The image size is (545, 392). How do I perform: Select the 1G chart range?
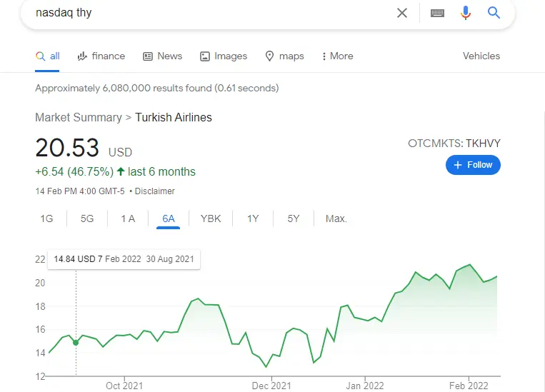(46, 218)
